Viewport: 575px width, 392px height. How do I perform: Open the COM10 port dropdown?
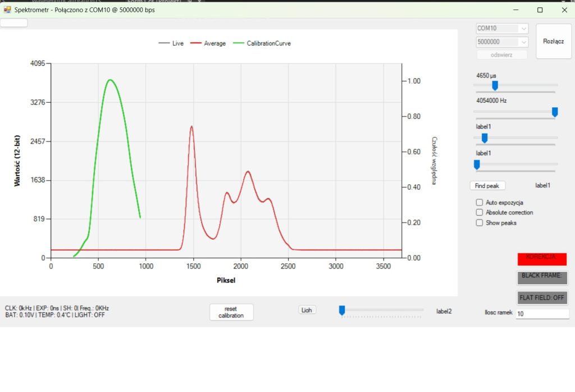point(523,29)
